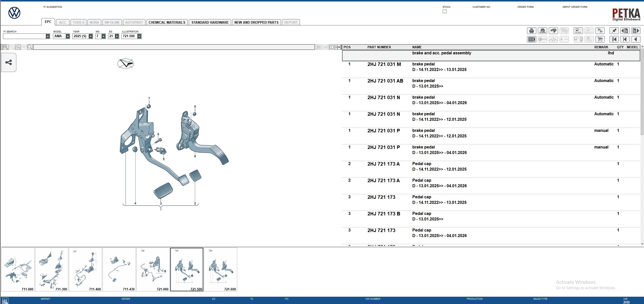The image size is (644, 304).
Task: Open ELSA from the toolbar
Action: point(578,31)
